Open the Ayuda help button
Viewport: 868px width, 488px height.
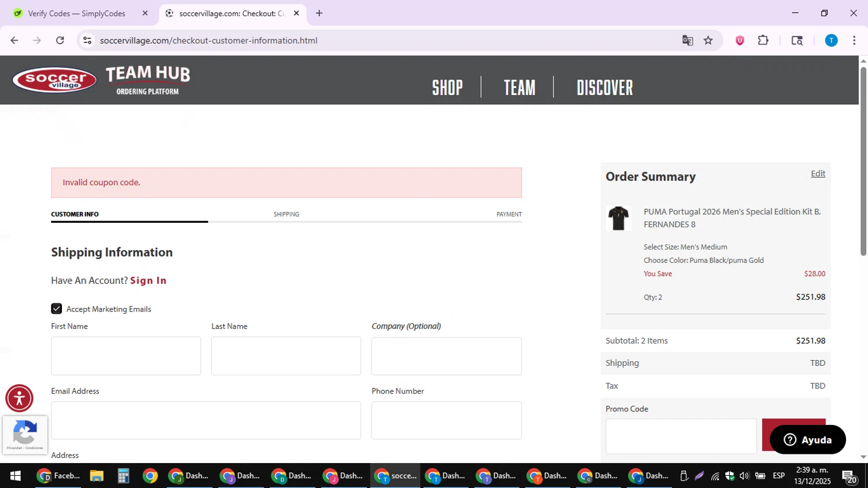point(808,440)
